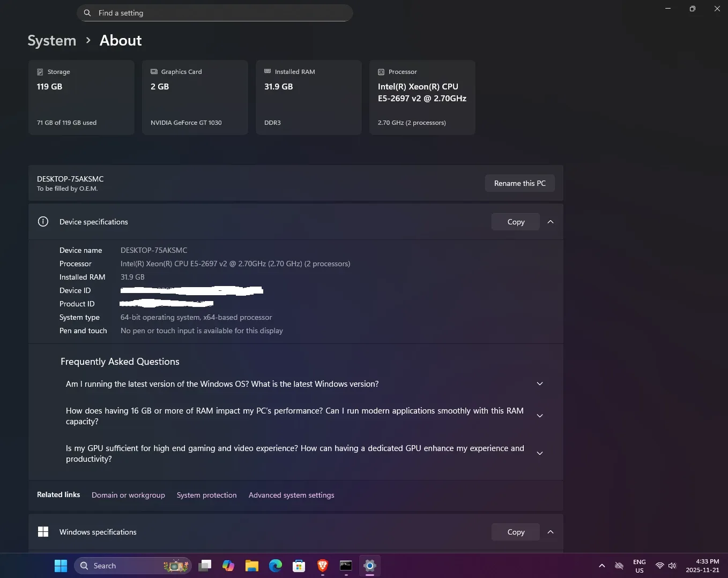The height and width of the screenshot is (578, 728).
Task: Open Advanced system settings link
Action: pyautogui.click(x=291, y=495)
